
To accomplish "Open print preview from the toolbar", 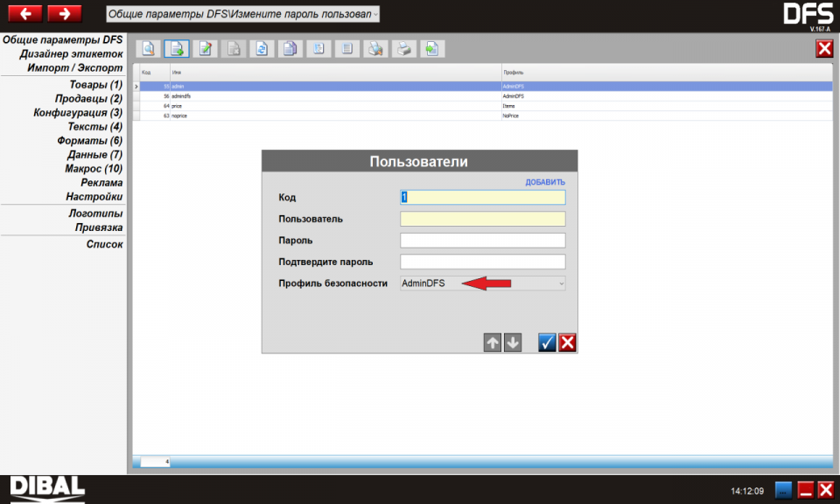I will click(374, 49).
